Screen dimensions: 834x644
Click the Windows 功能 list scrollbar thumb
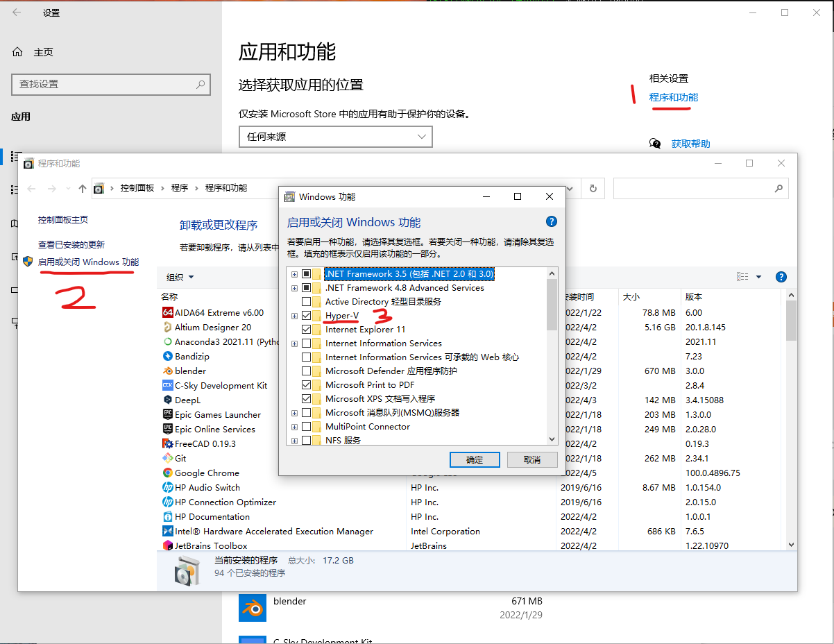point(552,303)
